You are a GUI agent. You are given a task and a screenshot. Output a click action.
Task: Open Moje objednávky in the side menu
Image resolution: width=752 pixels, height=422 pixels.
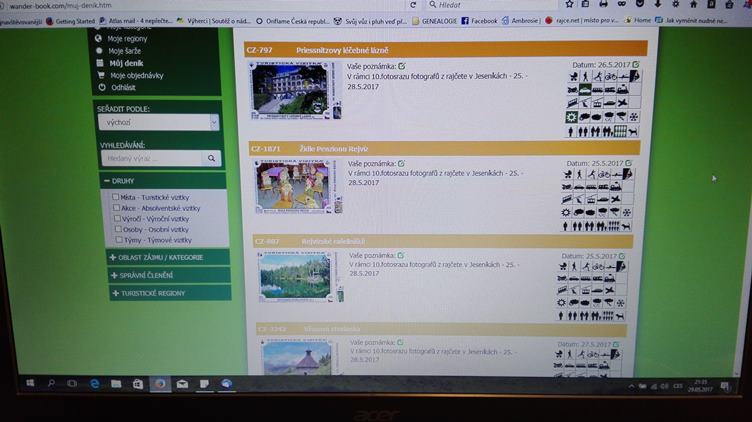(137, 75)
